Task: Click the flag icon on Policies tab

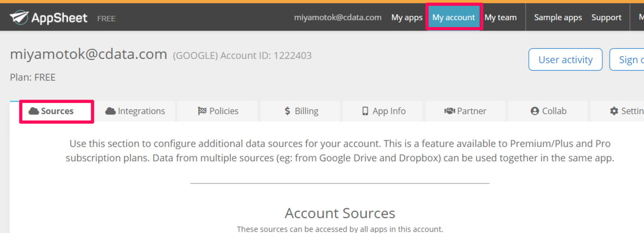Action: (202, 111)
